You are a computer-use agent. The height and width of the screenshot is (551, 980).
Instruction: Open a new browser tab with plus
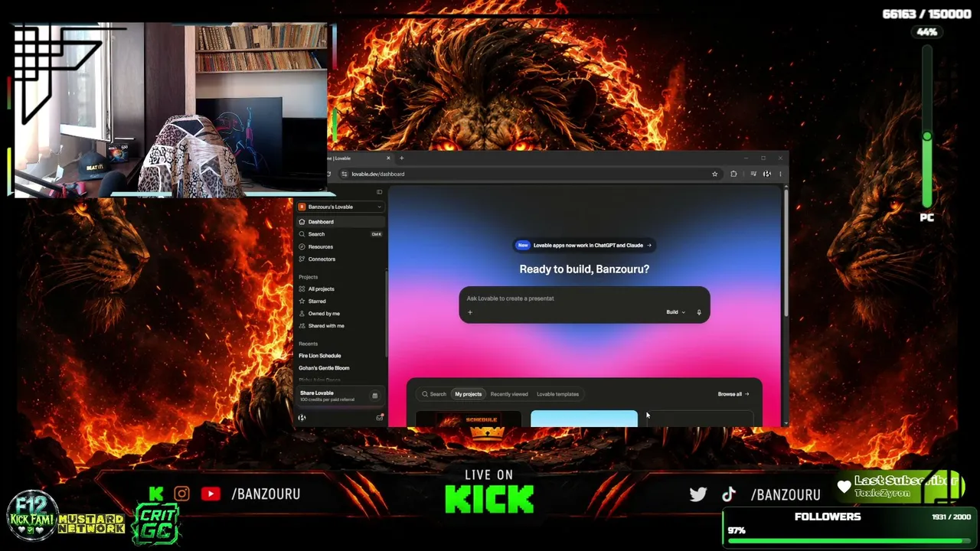(x=401, y=158)
